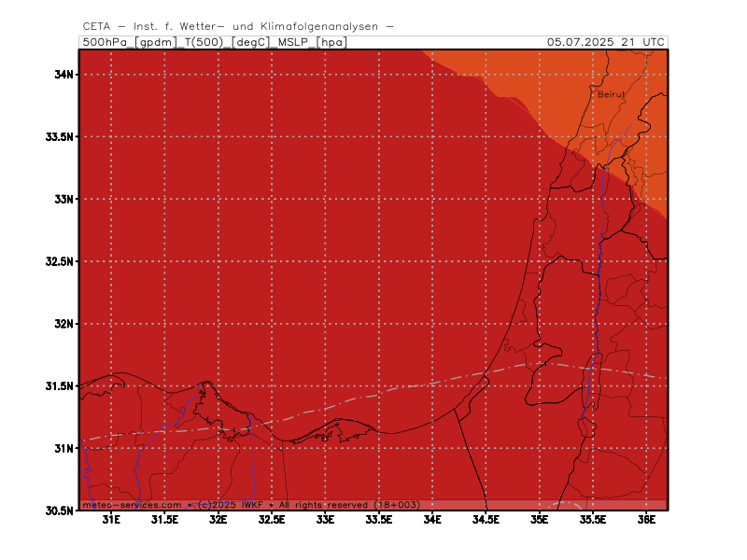Screen dimensions: 747x560
Task: Click the 31N latitude label
Action: [x=63, y=449]
